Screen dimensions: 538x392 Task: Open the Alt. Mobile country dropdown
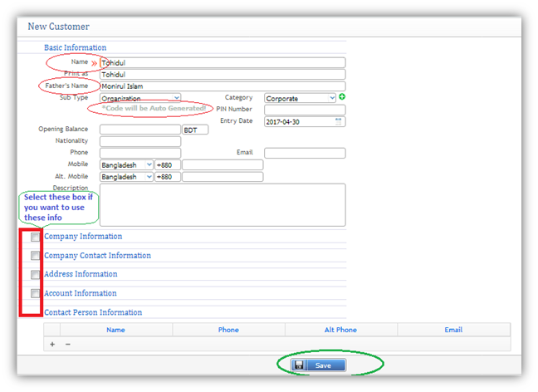(126, 177)
